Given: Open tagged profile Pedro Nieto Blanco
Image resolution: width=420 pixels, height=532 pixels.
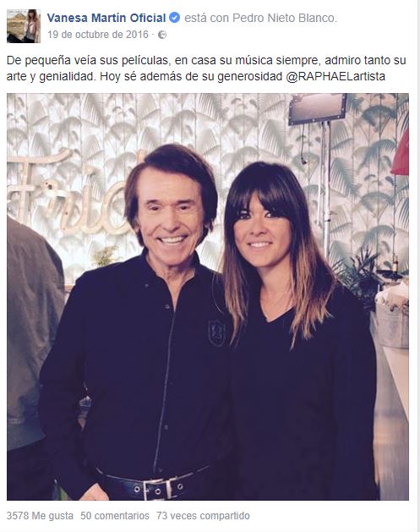Looking at the screenshot, I should [284, 18].
